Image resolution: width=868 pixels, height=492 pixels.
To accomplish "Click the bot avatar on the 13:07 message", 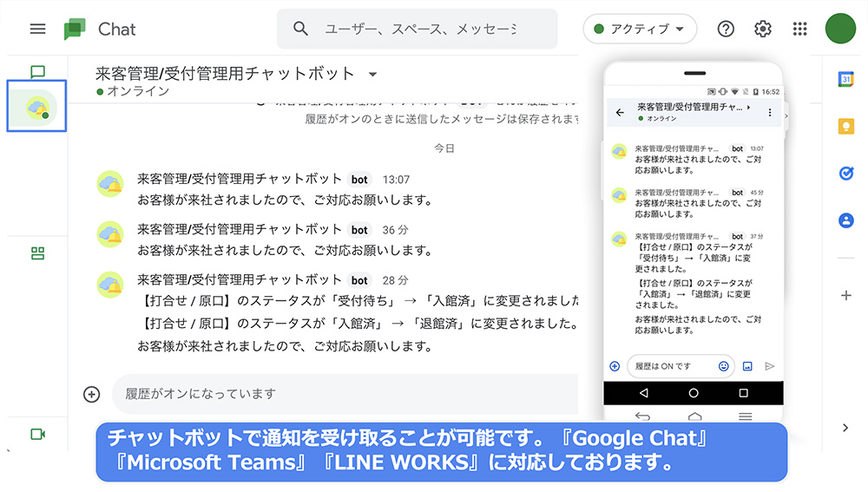I will coord(110,184).
